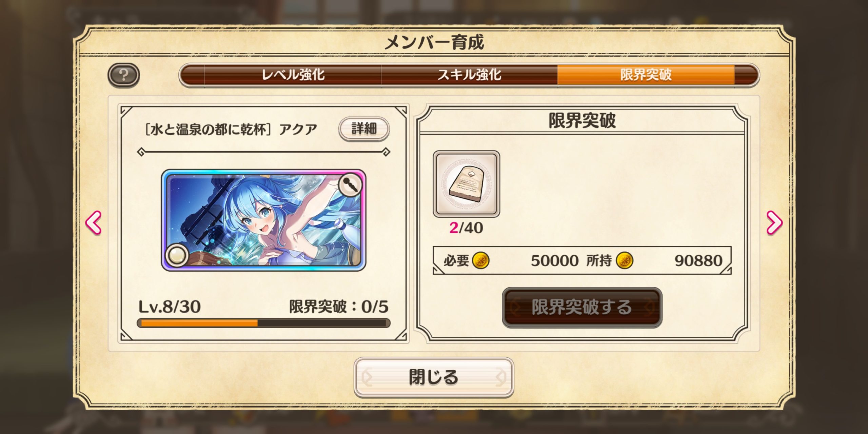Viewport: 868px width, 434px height.
Task: Select the 限界突破 tab
Action: click(x=646, y=75)
